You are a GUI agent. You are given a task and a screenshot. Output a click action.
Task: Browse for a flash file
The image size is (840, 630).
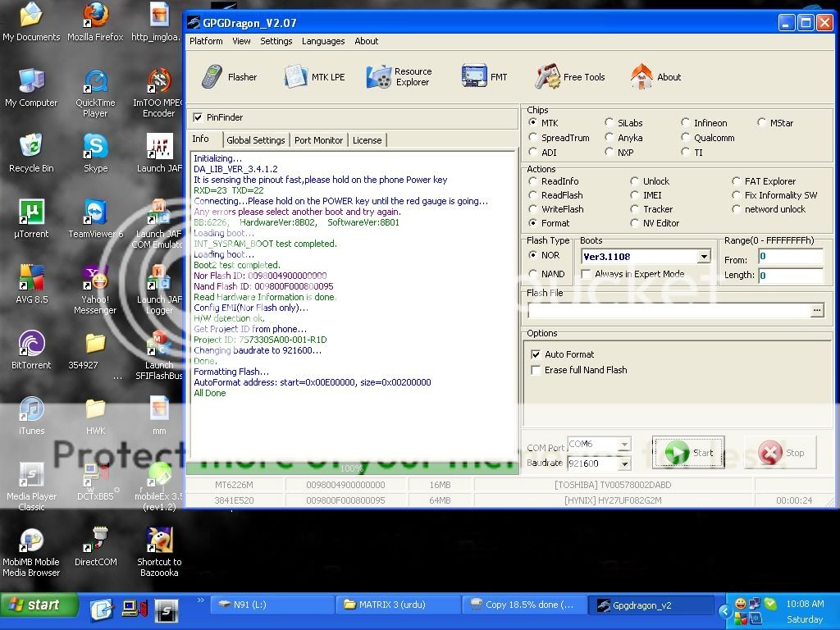(x=817, y=310)
